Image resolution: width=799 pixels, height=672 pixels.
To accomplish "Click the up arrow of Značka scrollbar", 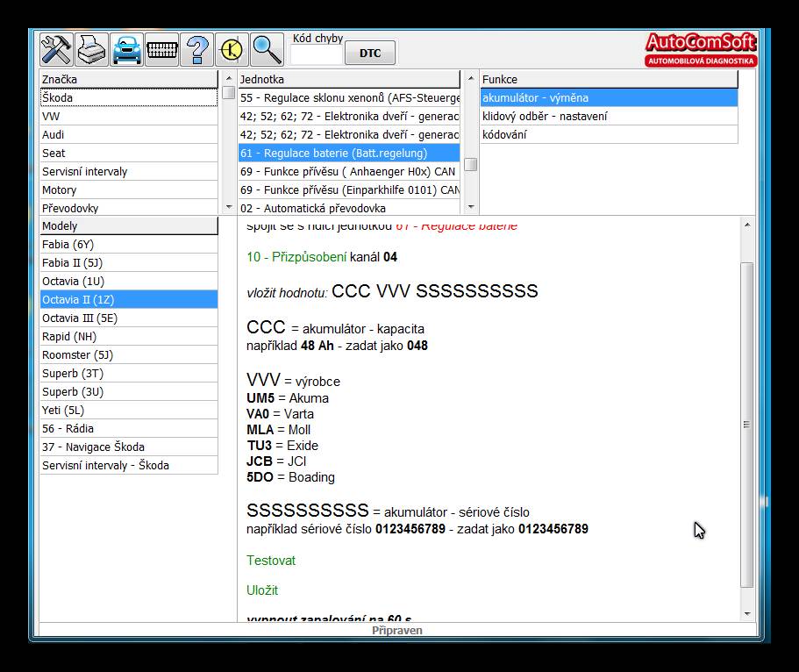I will pyautogui.click(x=229, y=78).
